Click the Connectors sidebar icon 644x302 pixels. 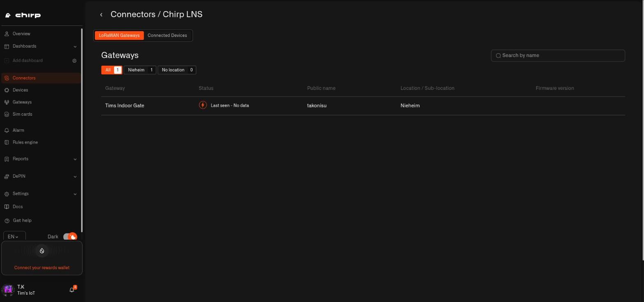[x=7, y=78]
